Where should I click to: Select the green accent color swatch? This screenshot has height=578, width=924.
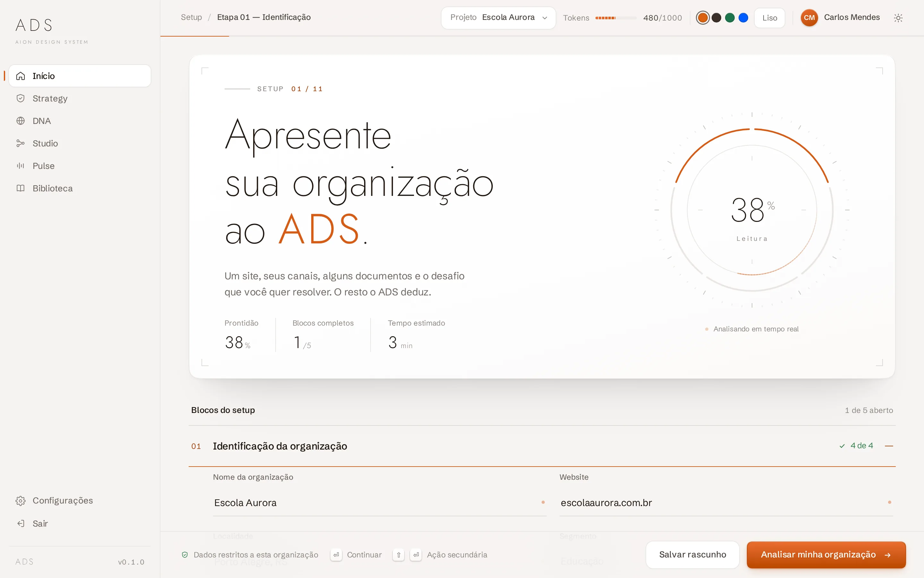coord(730,18)
